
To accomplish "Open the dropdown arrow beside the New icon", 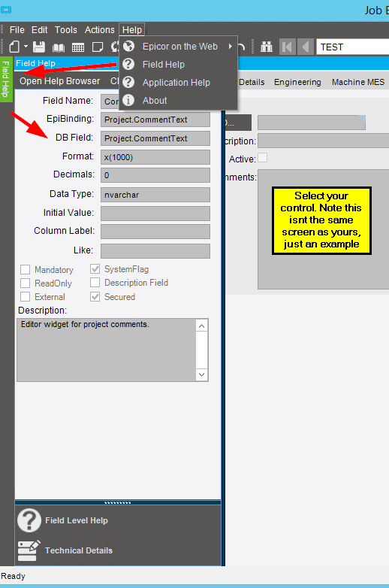I will 26,47.
